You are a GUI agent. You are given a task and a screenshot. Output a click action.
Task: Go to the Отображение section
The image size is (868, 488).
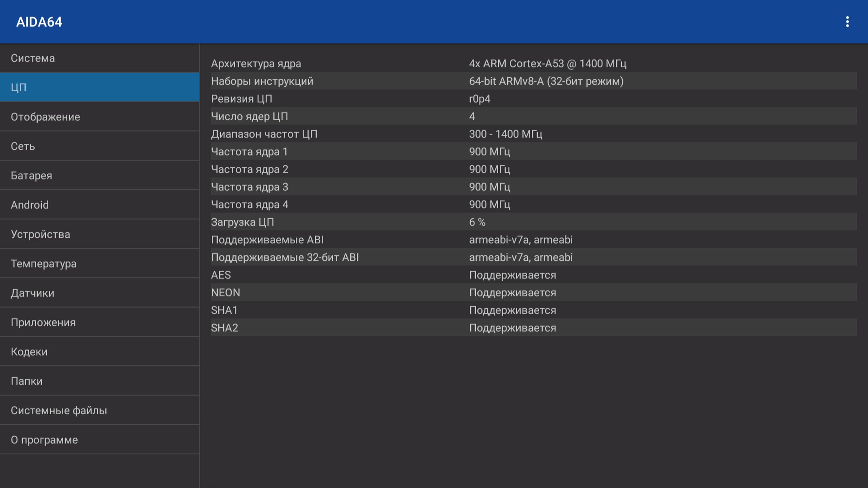tap(100, 117)
